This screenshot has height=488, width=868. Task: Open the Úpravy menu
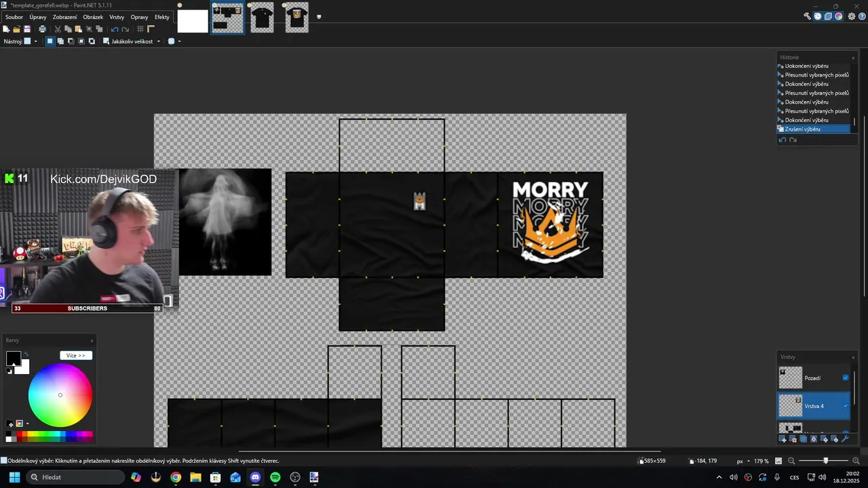(38, 17)
